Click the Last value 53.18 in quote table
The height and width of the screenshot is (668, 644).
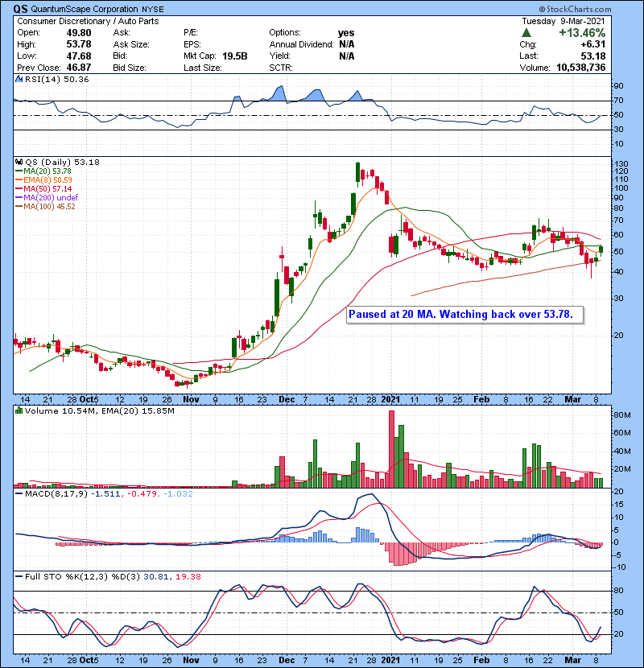click(592, 56)
